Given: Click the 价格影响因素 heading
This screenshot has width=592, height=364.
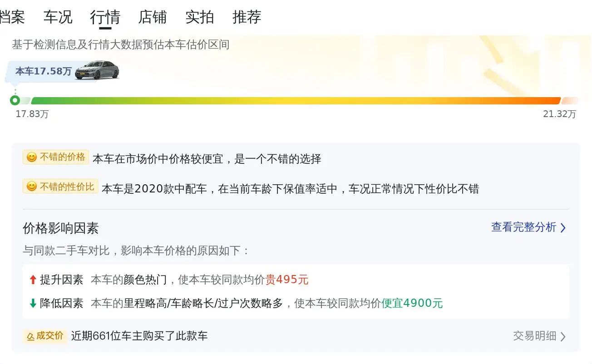Looking at the screenshot, I should tap(61, 228).
